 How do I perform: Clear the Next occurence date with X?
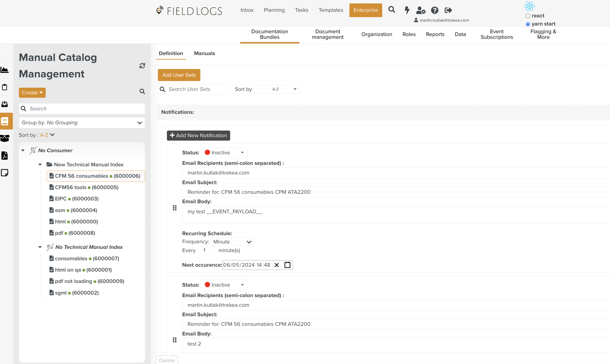(x=277, y=265)
